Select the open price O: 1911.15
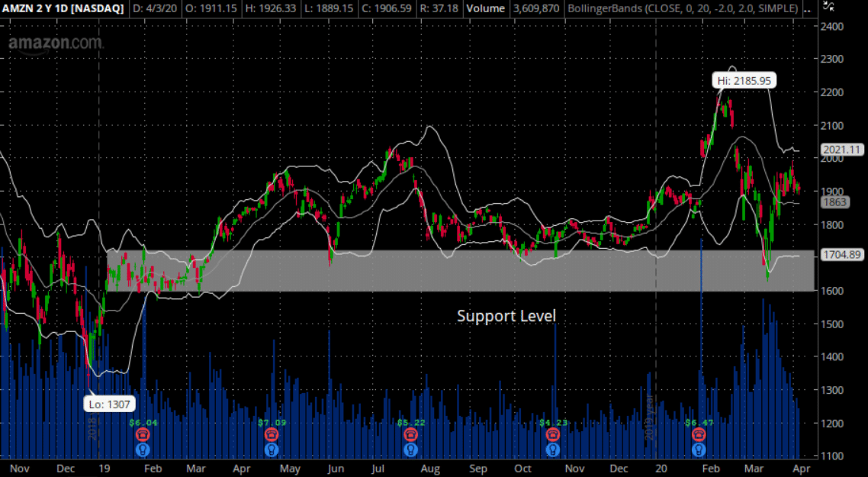Viewport: 868px width, 477px height. click(212, 8)
